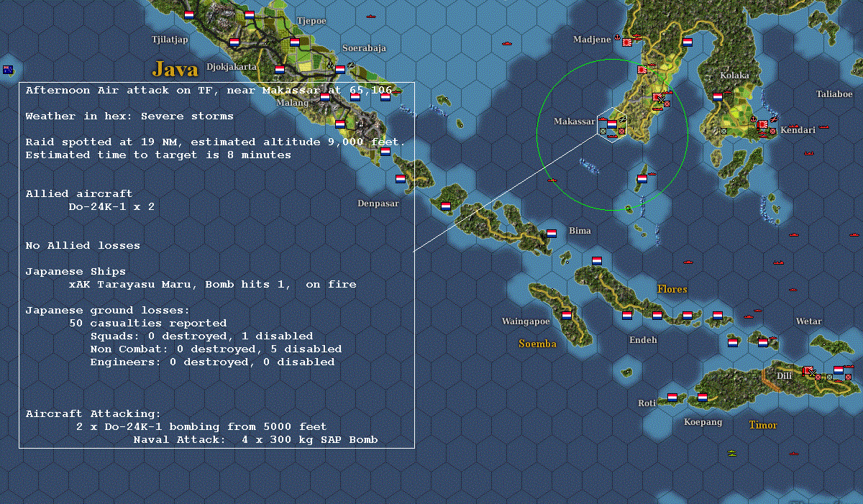
Task: Click 'xAK Tarayasu Maru' ship hit line
Action: tap(212, 284)
